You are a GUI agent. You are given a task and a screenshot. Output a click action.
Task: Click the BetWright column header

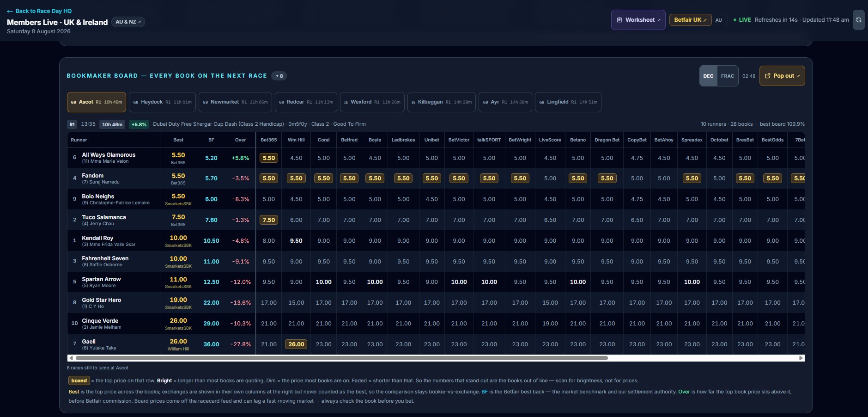click(520, 140)
